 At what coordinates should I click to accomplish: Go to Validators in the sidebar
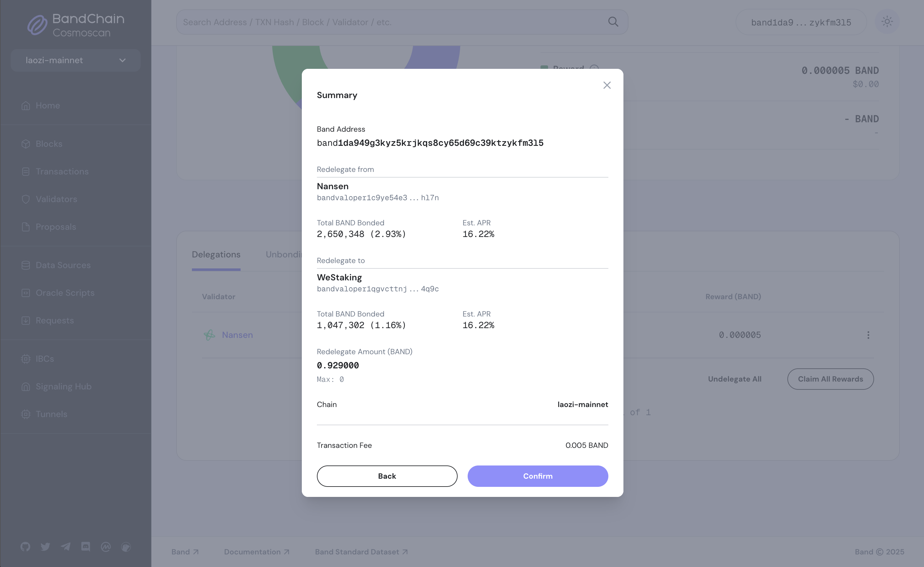tap(56, 199)
